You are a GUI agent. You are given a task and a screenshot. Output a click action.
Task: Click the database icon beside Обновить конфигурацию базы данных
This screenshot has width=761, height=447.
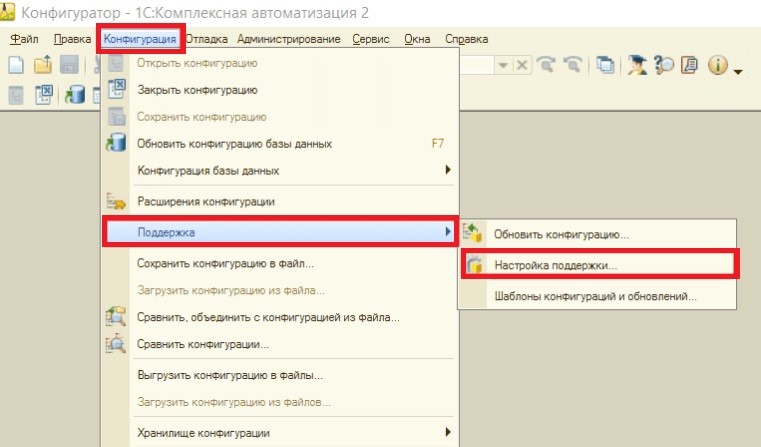coord(116,143)
